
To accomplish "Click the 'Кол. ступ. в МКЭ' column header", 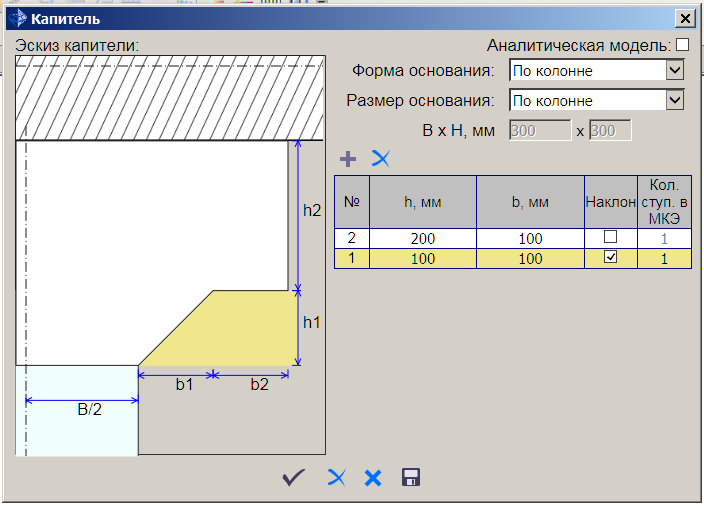I will 664,202.
